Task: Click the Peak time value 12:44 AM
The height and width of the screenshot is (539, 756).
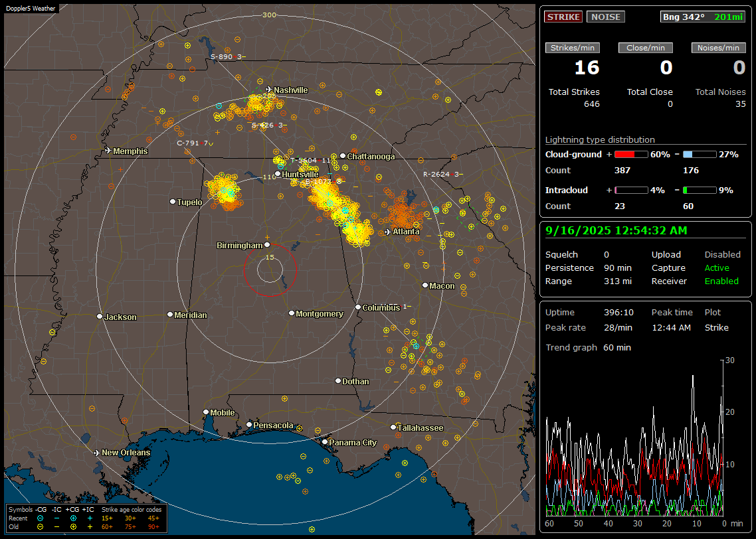Action: 671,327
